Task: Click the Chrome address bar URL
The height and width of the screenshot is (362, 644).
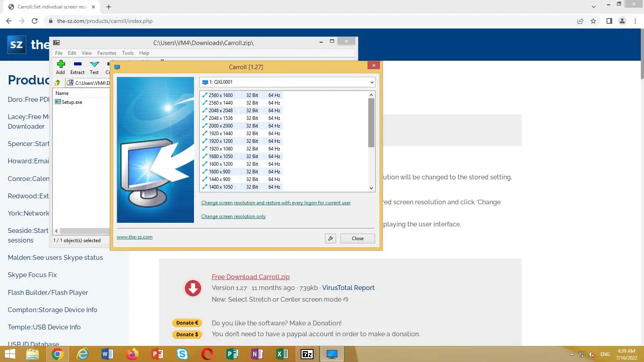Action: click(105, 21)
